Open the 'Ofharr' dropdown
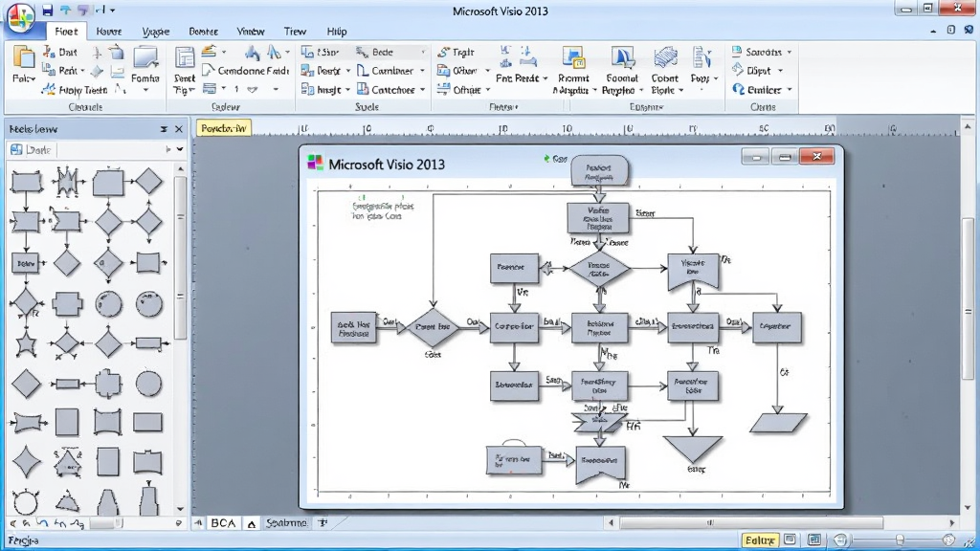The image size is (980, 551). [487, 71]
